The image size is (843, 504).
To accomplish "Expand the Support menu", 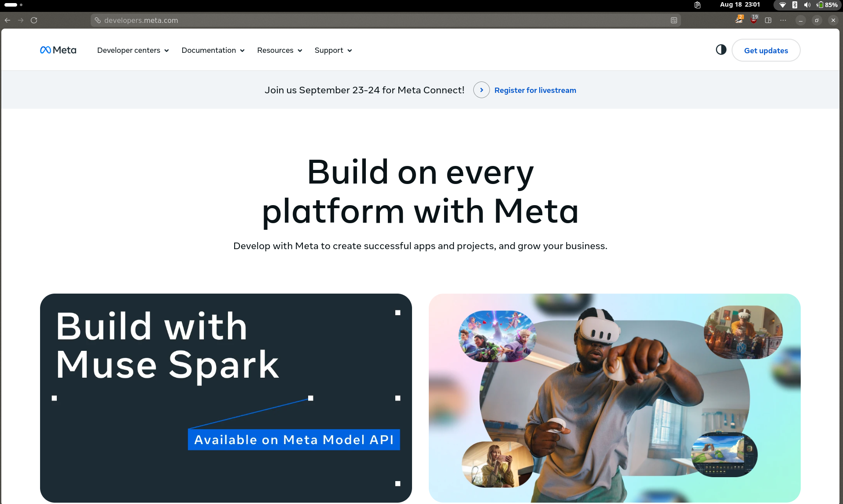I will [333, 50].
